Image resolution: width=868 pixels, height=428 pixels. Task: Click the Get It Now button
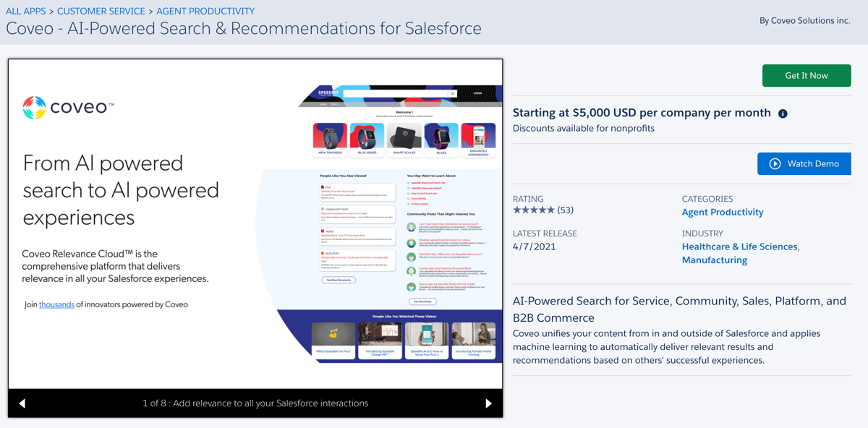pyautogui.click(x=806, y=75)
